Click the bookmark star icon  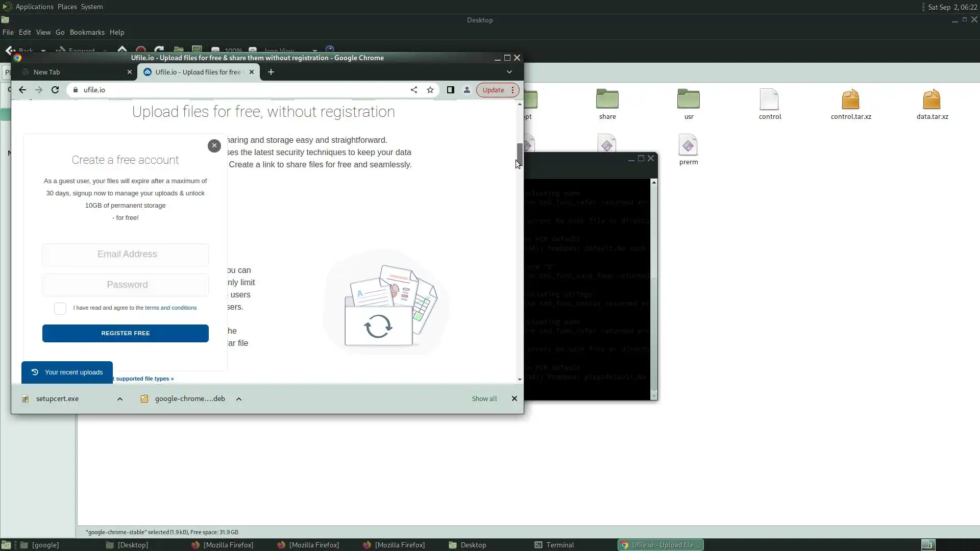click(x=430, y=90)
